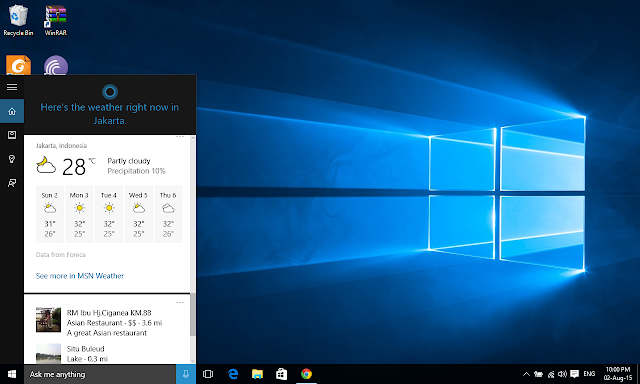Switch to Google Chrome on the taskbar

[x=306, y=374]
